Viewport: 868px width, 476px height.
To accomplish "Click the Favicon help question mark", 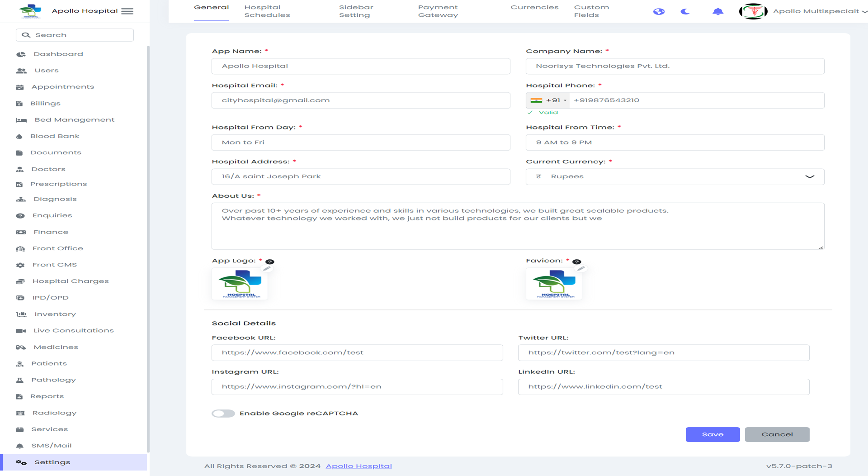I will [x=577, y=261].
